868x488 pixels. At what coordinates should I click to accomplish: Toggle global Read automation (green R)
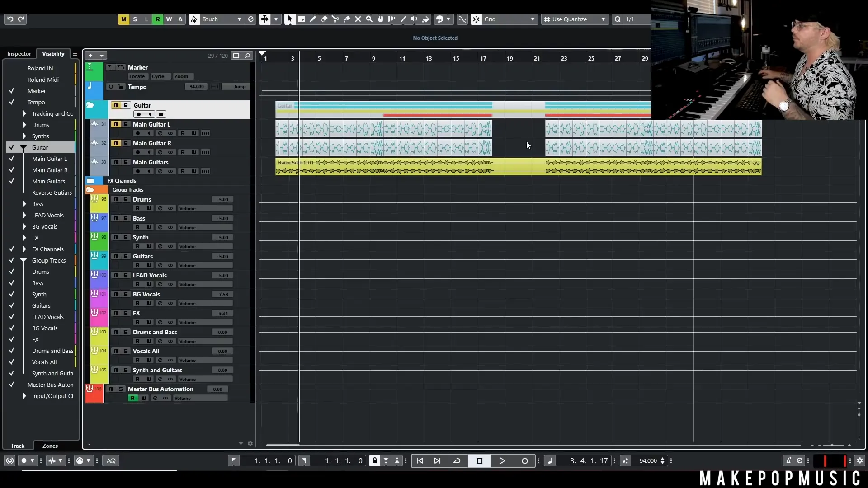[157, 19]
